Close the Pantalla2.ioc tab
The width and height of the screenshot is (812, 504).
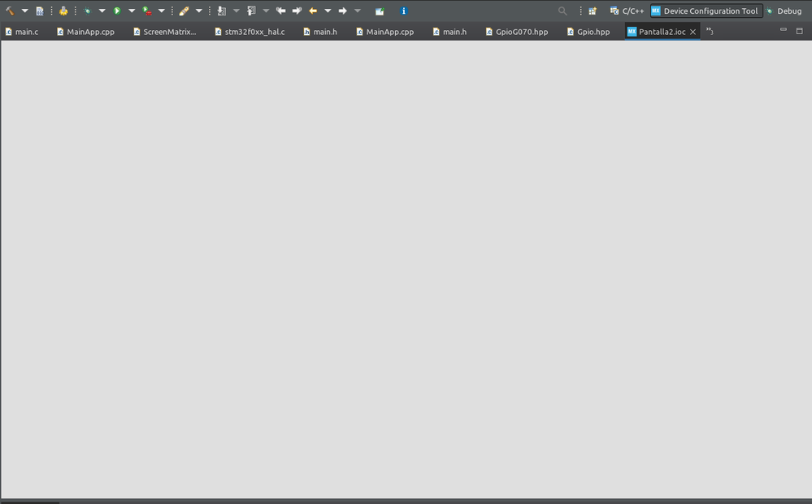[x=693, y=33]
